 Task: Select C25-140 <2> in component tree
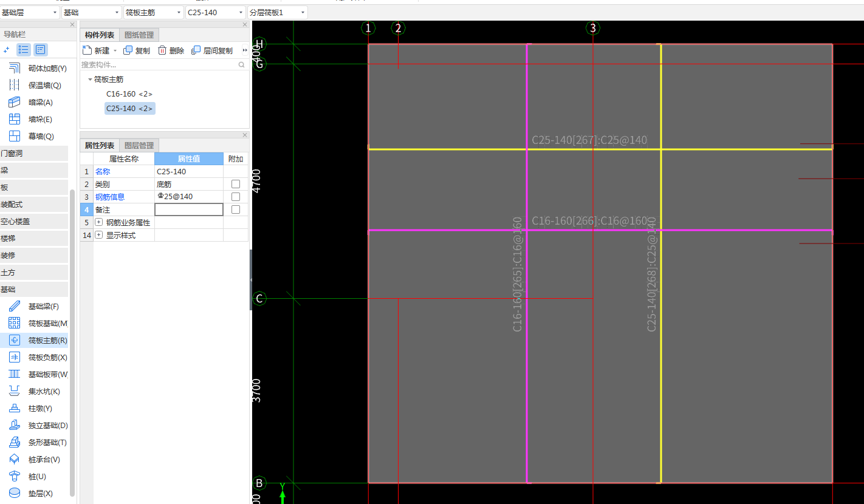pyautogui.click(x=129, y=109)
